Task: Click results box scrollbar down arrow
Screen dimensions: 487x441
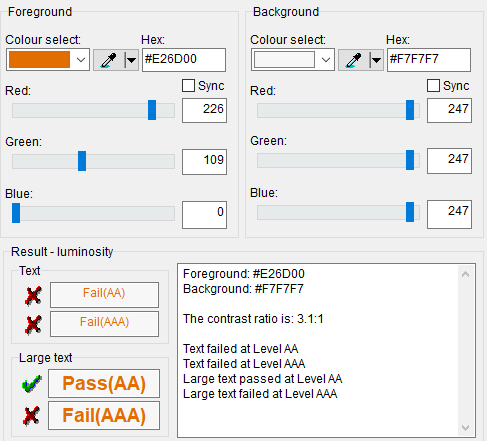Action: coord(466,428)
